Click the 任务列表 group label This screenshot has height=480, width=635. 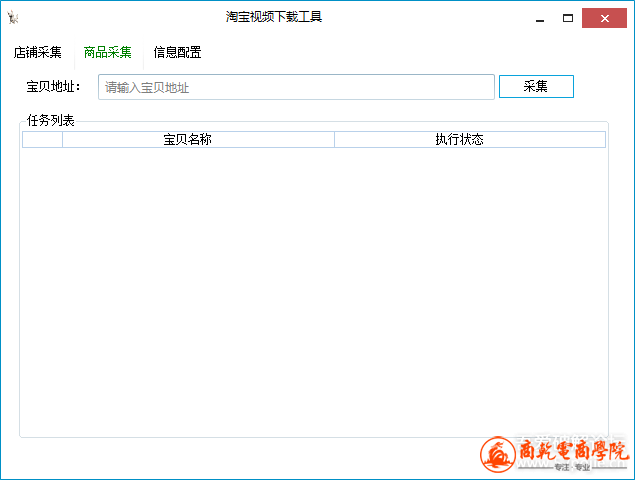tap(51, 120)
